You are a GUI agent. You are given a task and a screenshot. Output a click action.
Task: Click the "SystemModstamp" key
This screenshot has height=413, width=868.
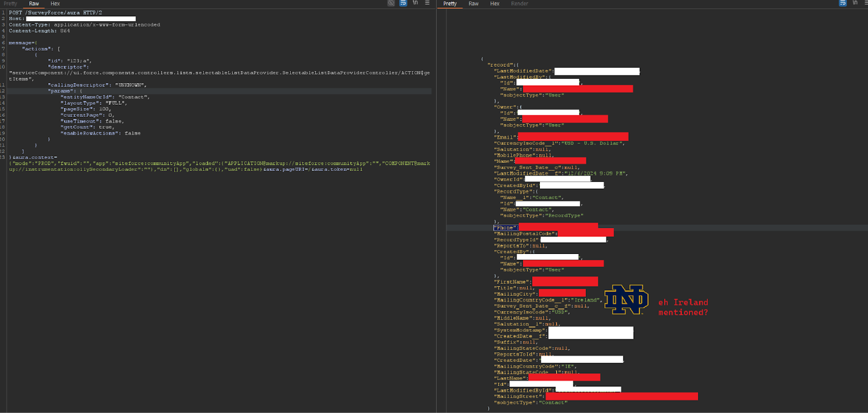point(520,330)
